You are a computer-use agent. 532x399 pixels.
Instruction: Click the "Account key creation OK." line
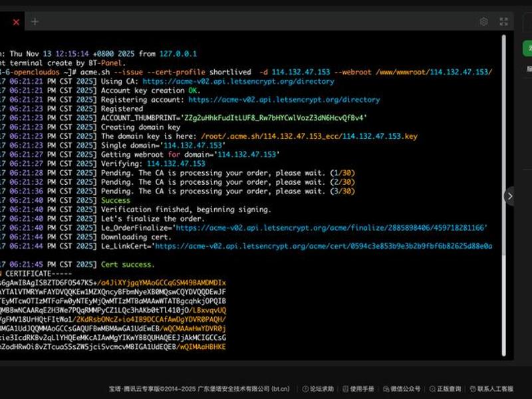coord(151,90)
